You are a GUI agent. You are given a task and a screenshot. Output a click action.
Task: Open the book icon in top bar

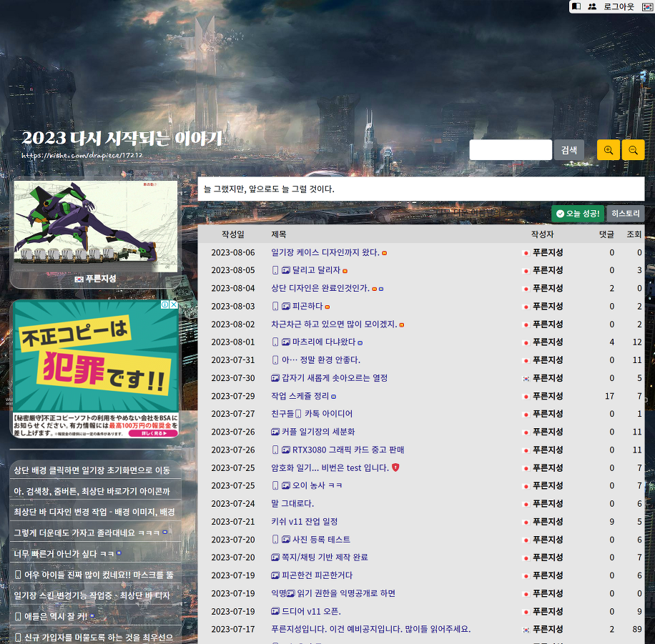(x=577, y=6)
